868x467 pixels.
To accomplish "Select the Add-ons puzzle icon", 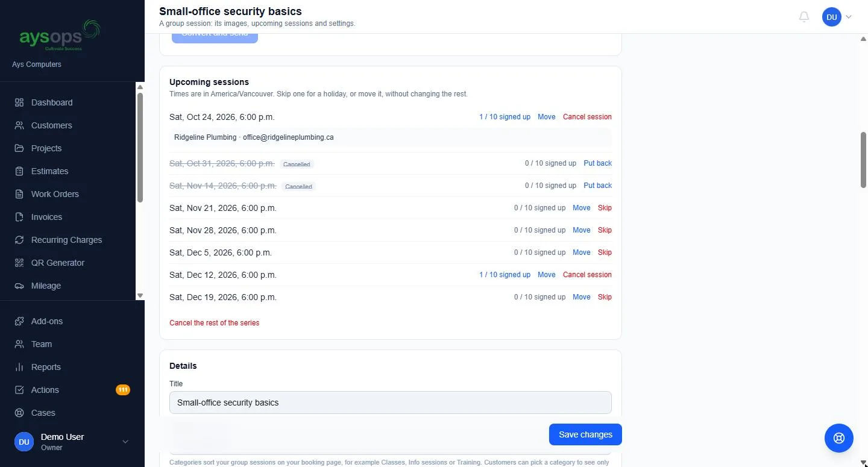I will point(19,321).
